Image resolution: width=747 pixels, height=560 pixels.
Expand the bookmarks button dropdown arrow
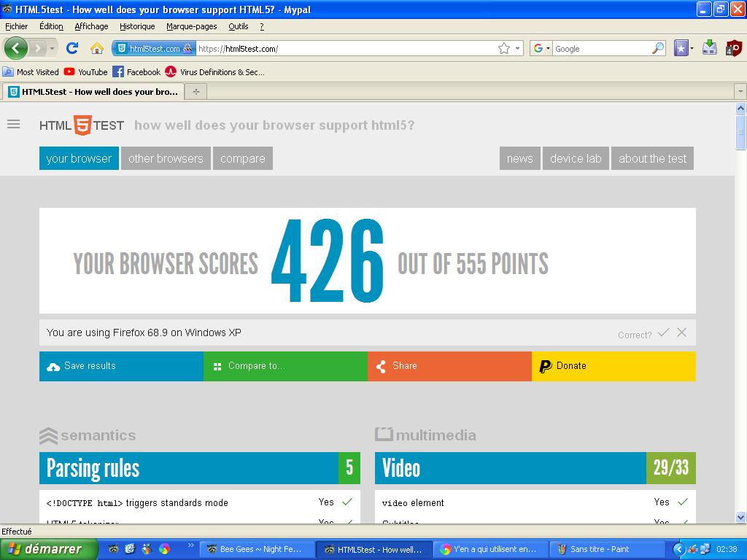point(692,48)
